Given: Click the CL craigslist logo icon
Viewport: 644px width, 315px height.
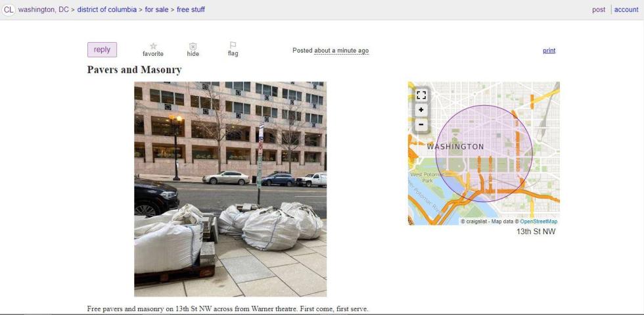Looking at the screenshot, I should click(8, 9).
